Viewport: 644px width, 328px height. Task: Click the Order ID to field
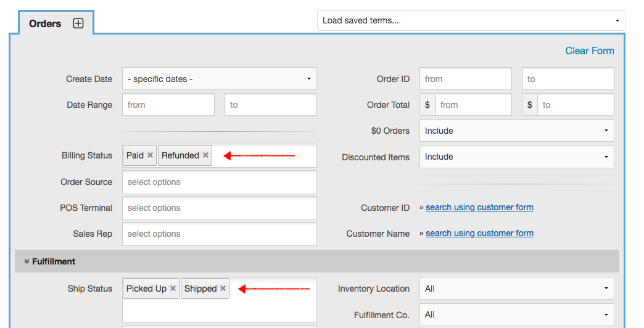pos(568,79)
